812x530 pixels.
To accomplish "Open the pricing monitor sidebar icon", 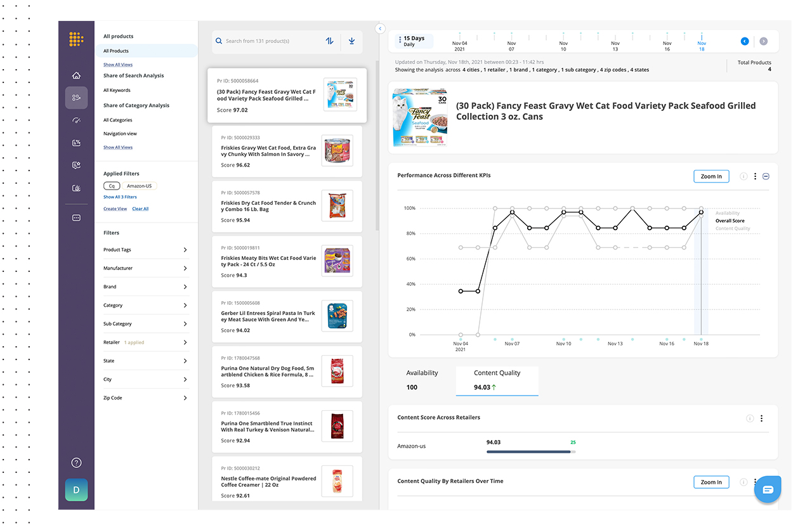I will tap(76, 188).
